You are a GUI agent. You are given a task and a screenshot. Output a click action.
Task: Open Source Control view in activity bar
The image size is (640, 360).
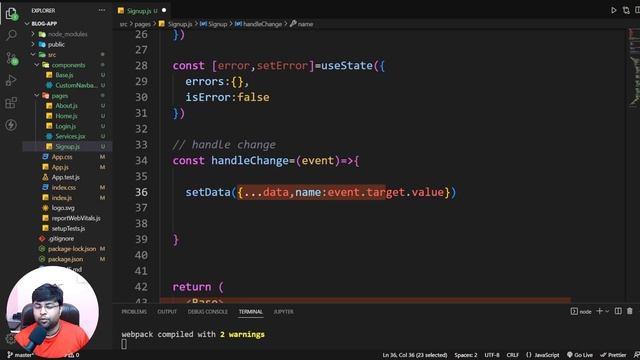coord(11,58)
